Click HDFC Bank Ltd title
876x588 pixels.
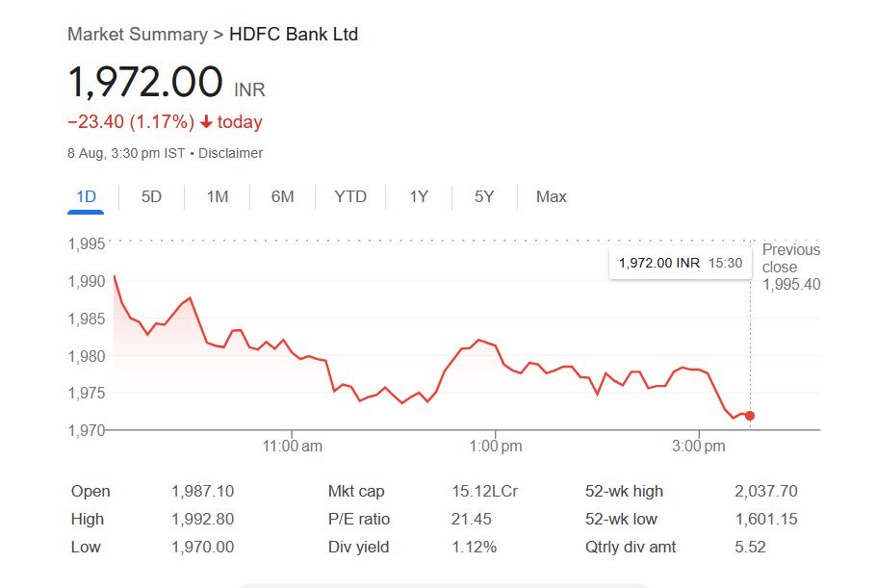294,35
